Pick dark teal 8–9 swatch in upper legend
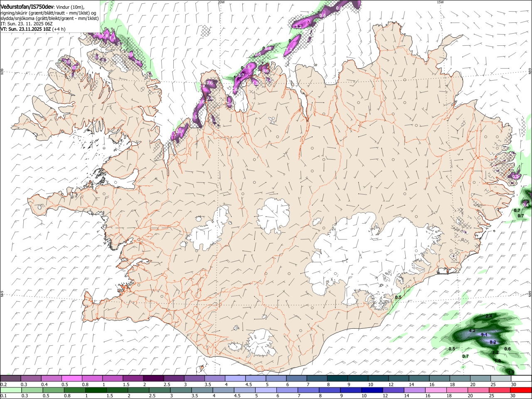The height and width of the screenshot is (399, 532). (337, 378)
